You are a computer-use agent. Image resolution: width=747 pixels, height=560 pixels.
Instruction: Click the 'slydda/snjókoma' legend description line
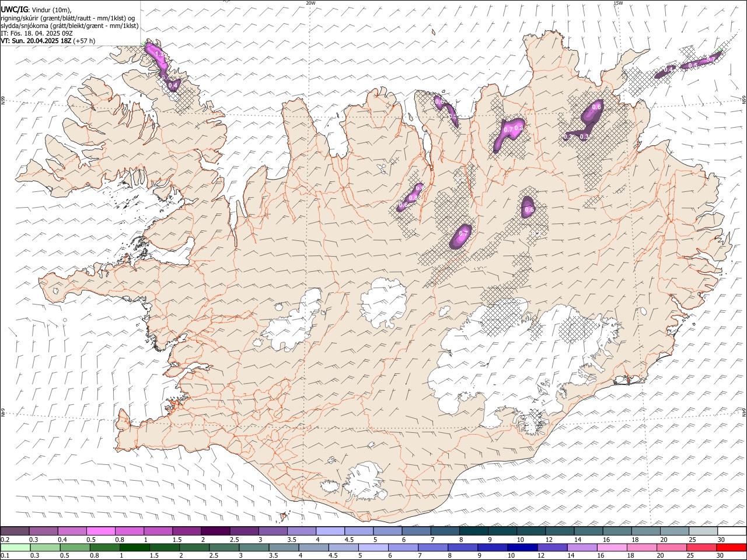pyautogui.click(x=69, y=26)
